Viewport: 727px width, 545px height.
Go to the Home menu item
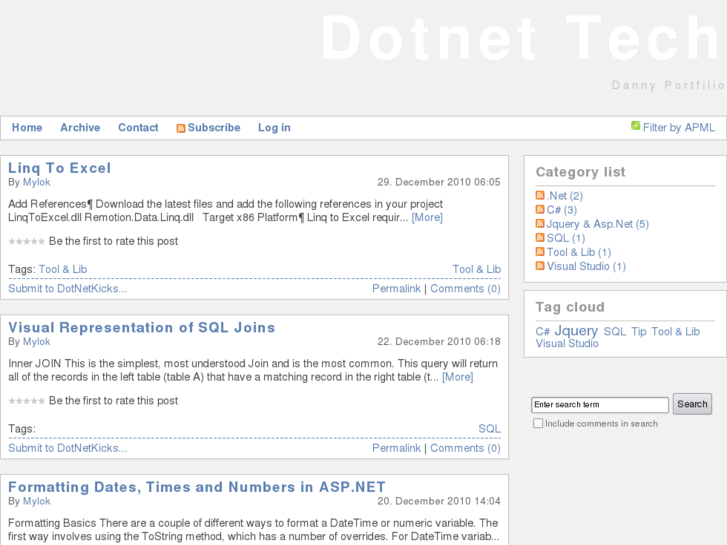27,128
